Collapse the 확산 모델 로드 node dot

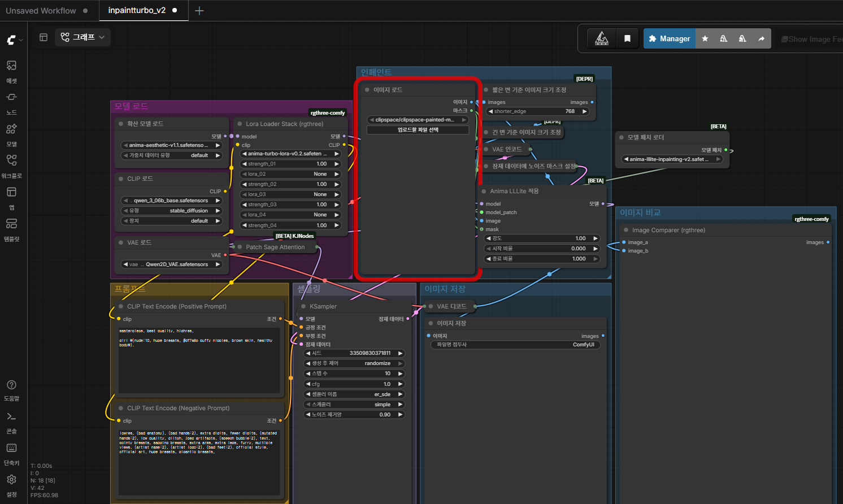[121, 124]
